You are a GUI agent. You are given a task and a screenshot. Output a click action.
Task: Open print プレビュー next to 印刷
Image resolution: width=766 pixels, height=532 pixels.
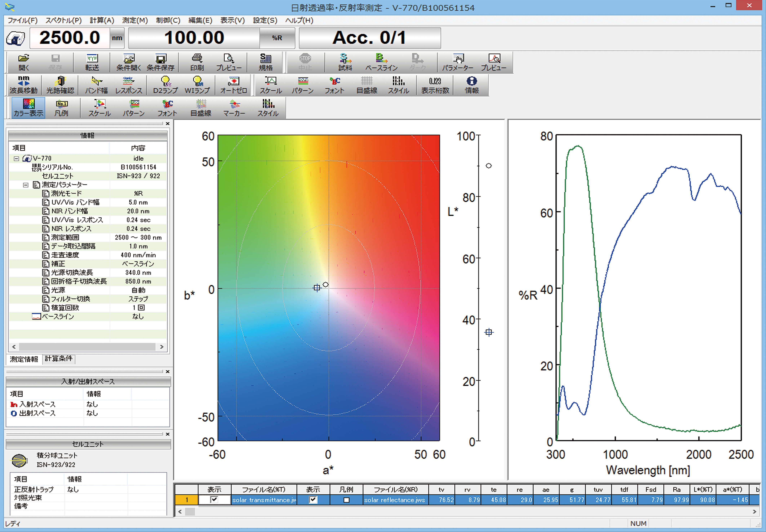[229, 62]
